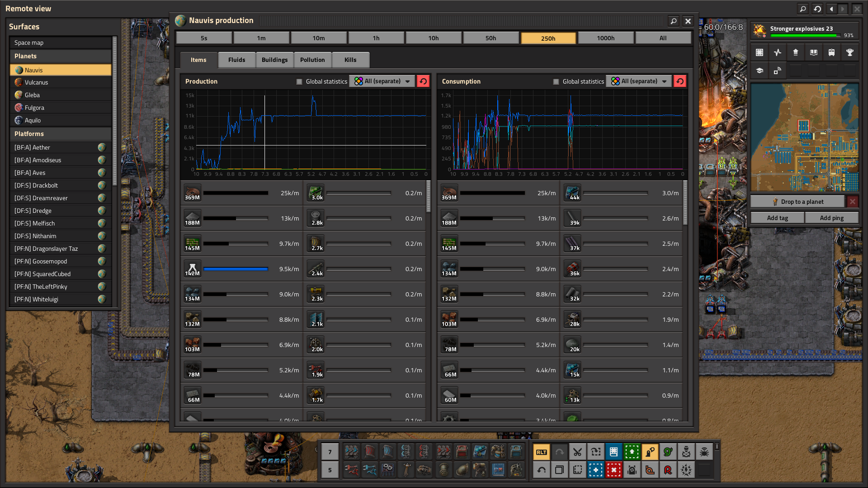Switch to the Pollution tab

point(312,60)
